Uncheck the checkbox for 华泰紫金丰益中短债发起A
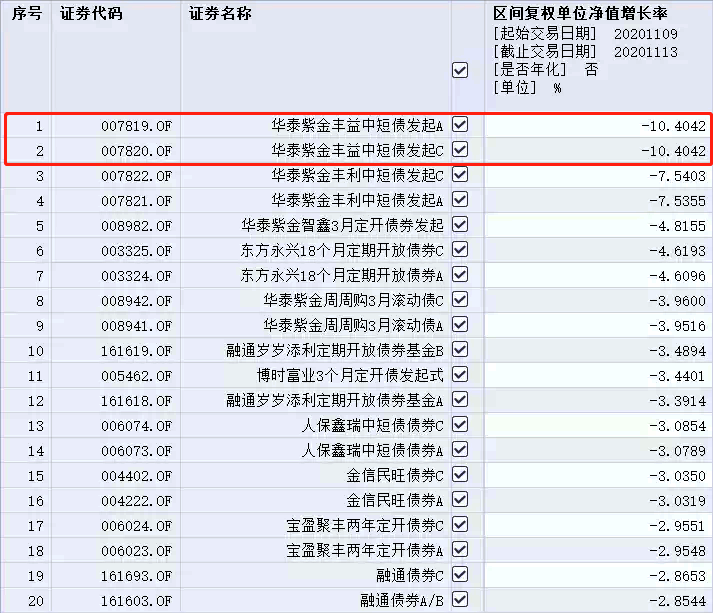 (460, 124)
